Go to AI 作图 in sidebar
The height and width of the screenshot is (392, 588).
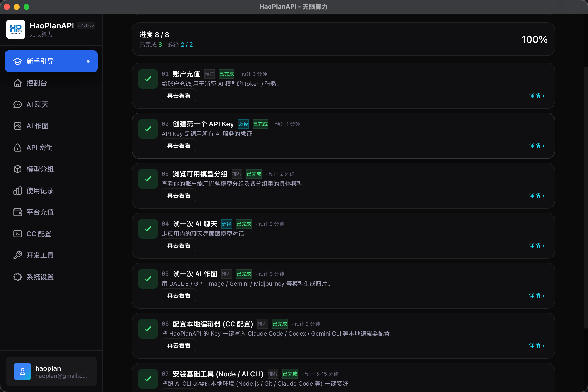51,126
